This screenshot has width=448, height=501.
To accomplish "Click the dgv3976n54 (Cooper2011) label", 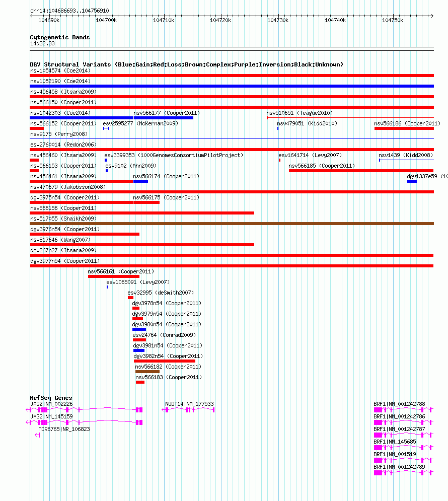I will click(x=65, y=229).
